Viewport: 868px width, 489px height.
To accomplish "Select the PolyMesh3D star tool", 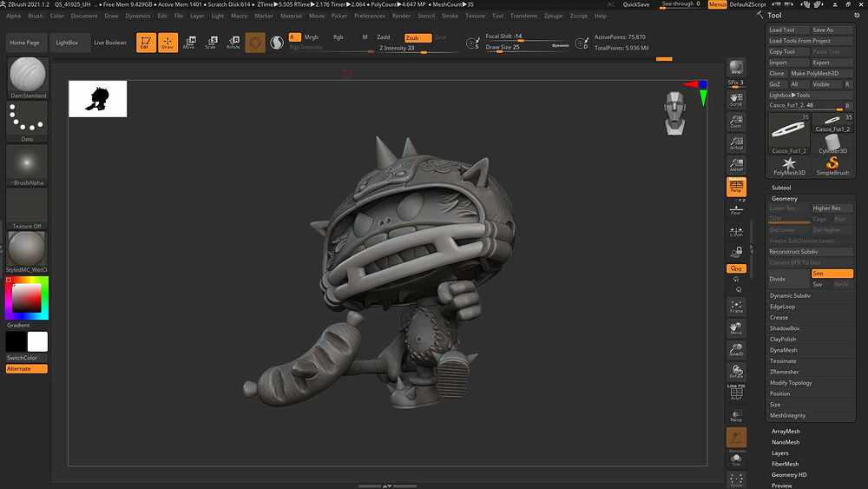I will (x=789, y=166).
